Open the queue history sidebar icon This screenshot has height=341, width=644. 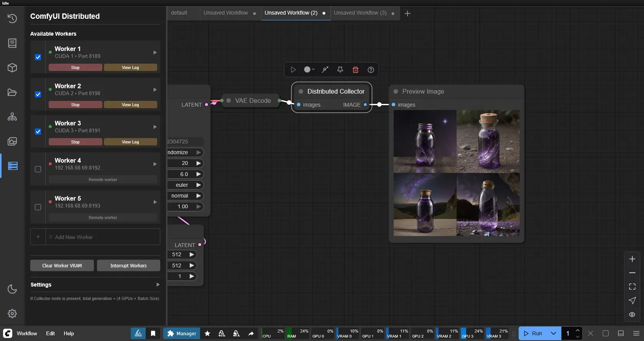(12, 18)
